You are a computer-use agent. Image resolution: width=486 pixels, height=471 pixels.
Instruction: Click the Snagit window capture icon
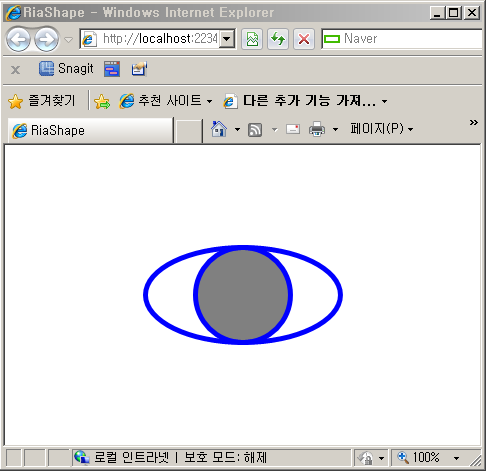[x=112, y=69]
